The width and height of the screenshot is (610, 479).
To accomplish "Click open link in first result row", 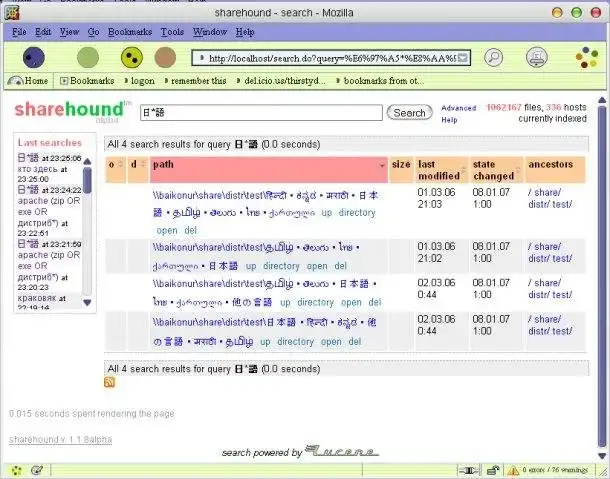I will pos(167,231).
